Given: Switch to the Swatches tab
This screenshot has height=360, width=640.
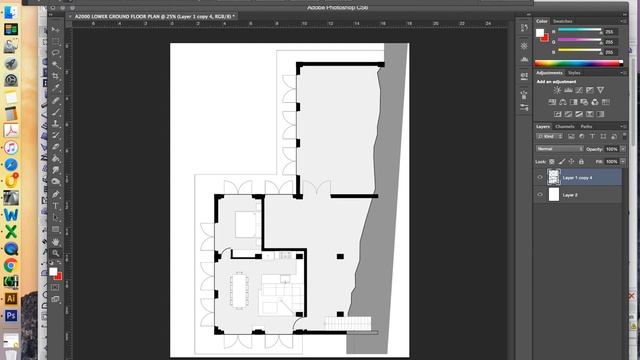Looking at the screenshot, I should (562, 21).
